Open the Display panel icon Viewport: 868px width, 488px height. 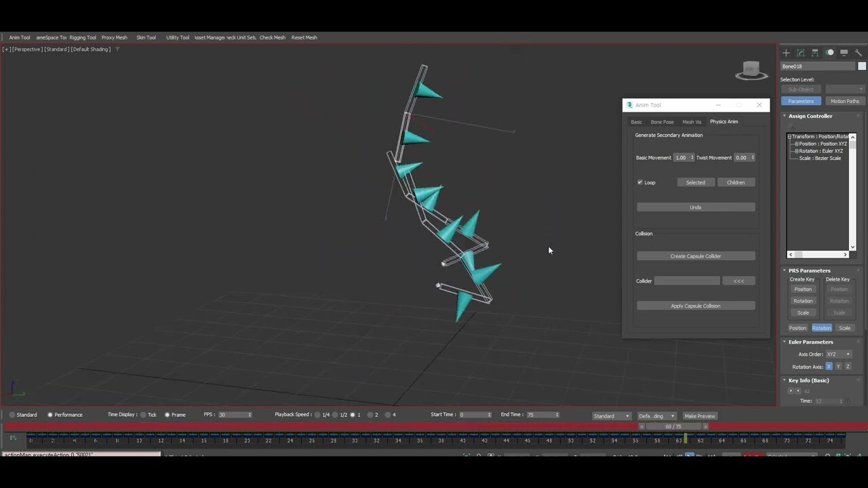[844, 52]
